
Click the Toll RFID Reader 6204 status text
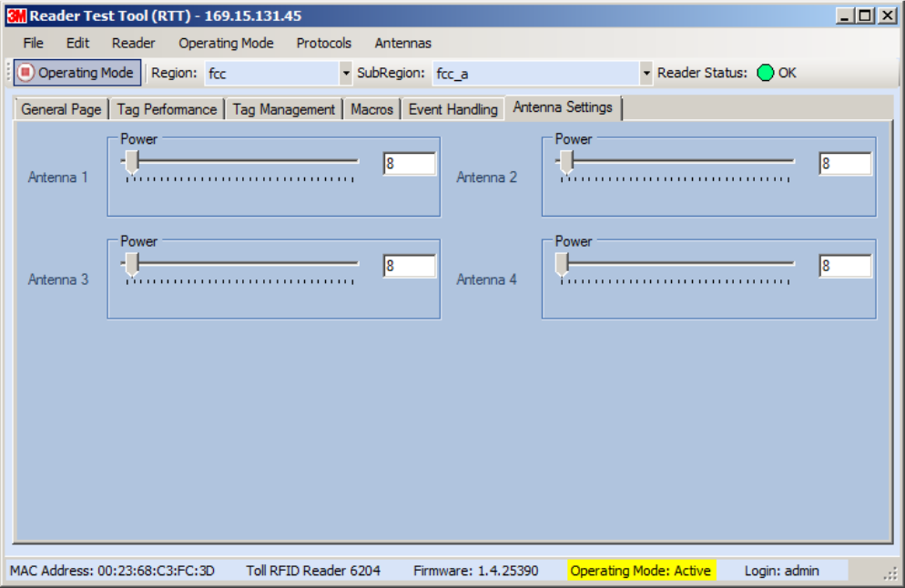[313, 571]
